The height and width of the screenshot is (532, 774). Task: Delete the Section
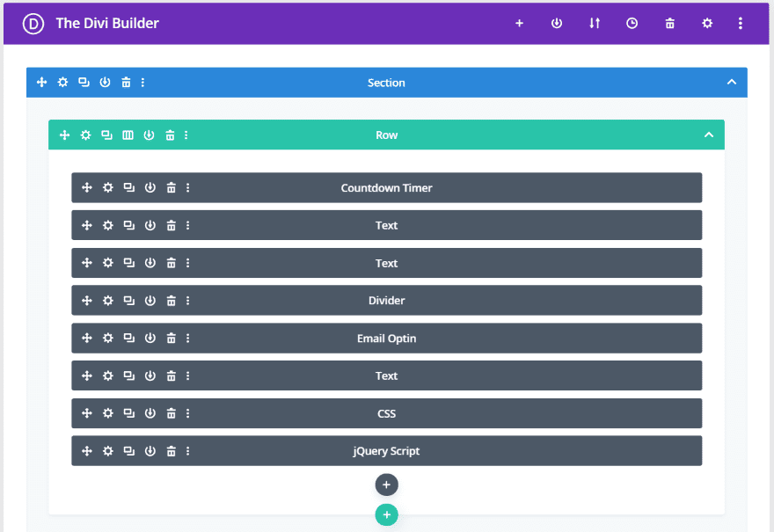(x=127, y=82)
